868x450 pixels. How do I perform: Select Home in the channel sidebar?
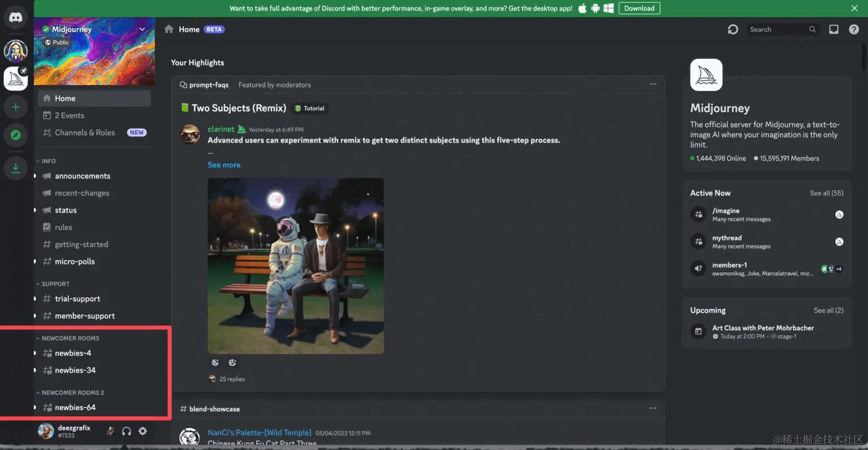point(94,98)
